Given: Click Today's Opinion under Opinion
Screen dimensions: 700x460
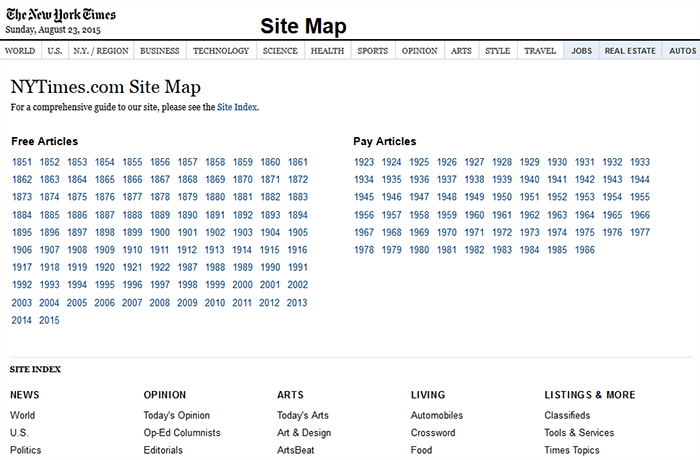Looking at the screenshot, I should (x=177, y=415).
